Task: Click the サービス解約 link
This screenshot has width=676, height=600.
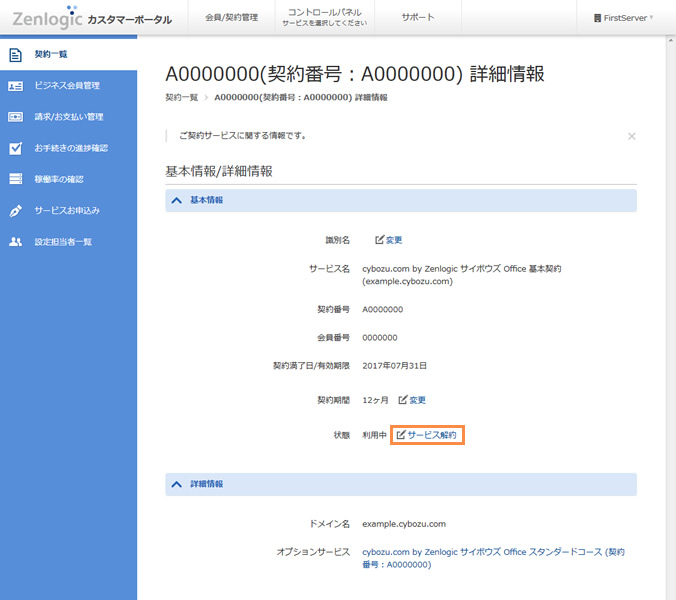Action: pyautogui.click(x=426, y=435)
